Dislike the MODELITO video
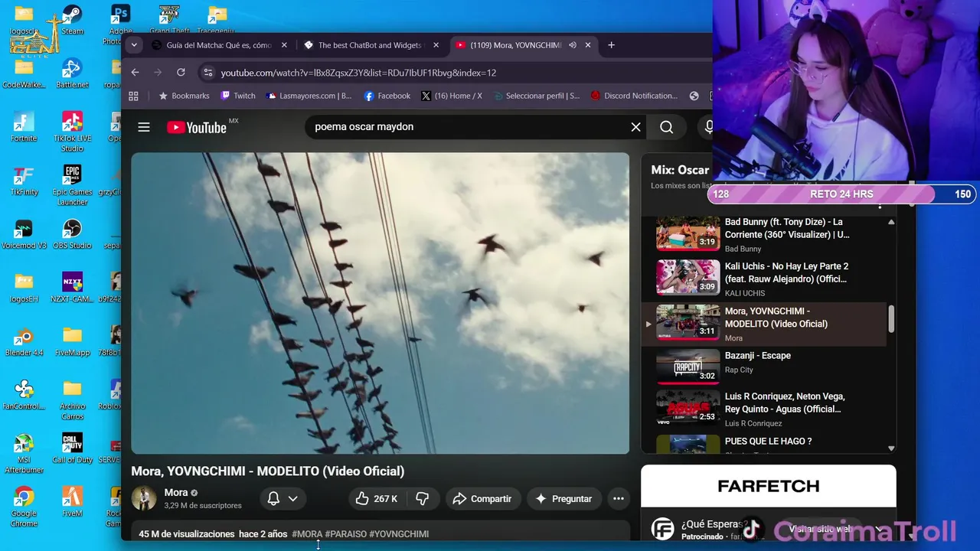 pos(422,499)
